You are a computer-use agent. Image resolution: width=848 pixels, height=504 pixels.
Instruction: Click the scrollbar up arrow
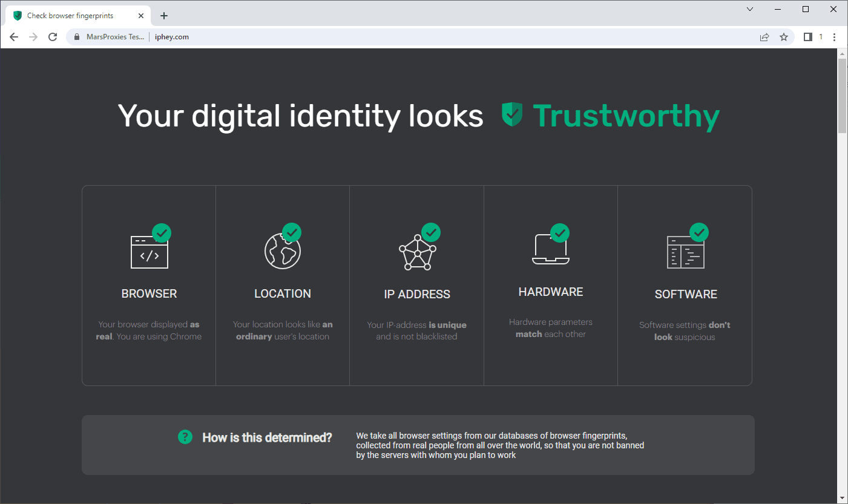[x=842, y=54]
